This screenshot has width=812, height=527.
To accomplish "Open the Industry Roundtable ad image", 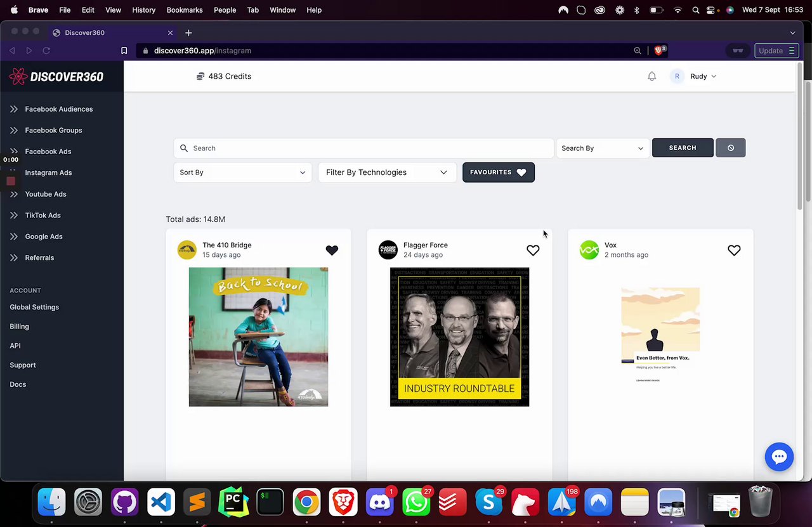I will pyautogui.click(x=459, y=337).
